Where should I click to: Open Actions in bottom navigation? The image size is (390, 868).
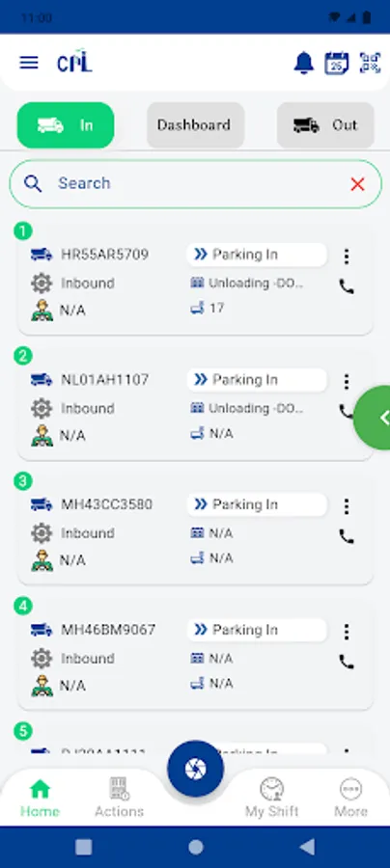pyautogui.click(x=119, y=798)
